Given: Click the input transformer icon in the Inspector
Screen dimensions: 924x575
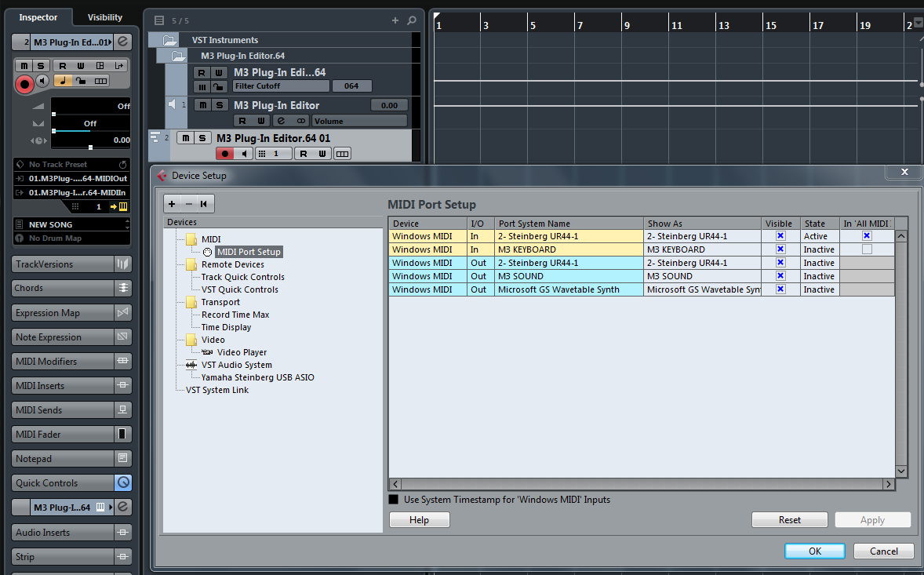Looking at the screenshot, I should coord(119,65).
